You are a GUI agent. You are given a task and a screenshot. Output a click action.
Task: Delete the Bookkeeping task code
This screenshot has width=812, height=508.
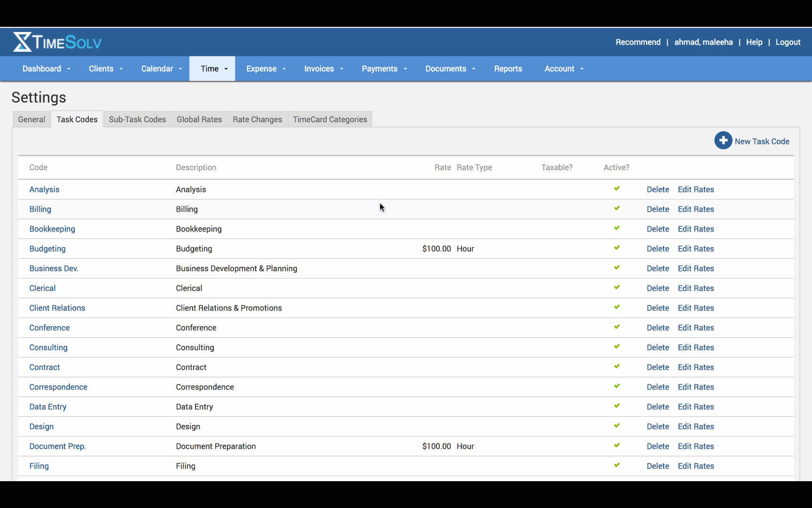point(657,229)
